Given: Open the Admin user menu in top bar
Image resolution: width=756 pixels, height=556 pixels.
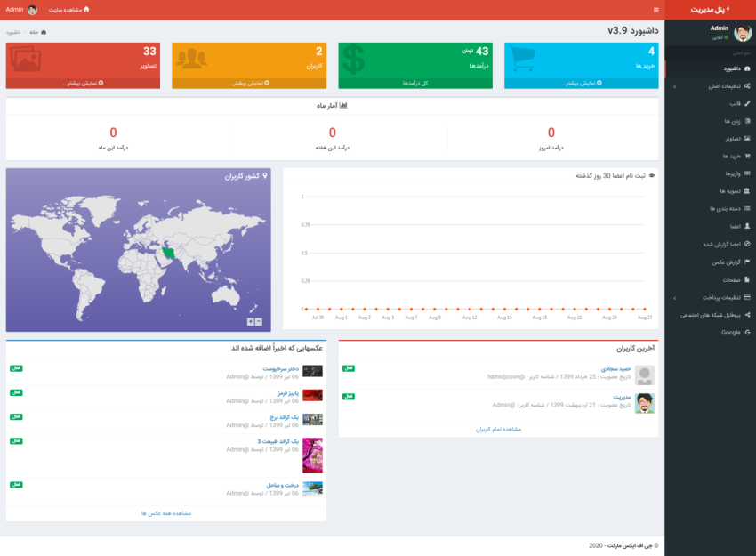Looking at the screenshot, I should [x=20, y=10].
